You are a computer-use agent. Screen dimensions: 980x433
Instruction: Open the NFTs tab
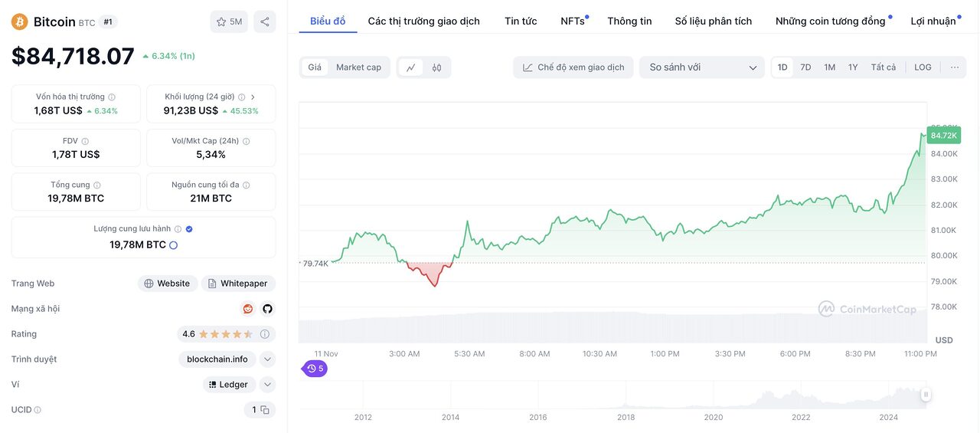573,21
